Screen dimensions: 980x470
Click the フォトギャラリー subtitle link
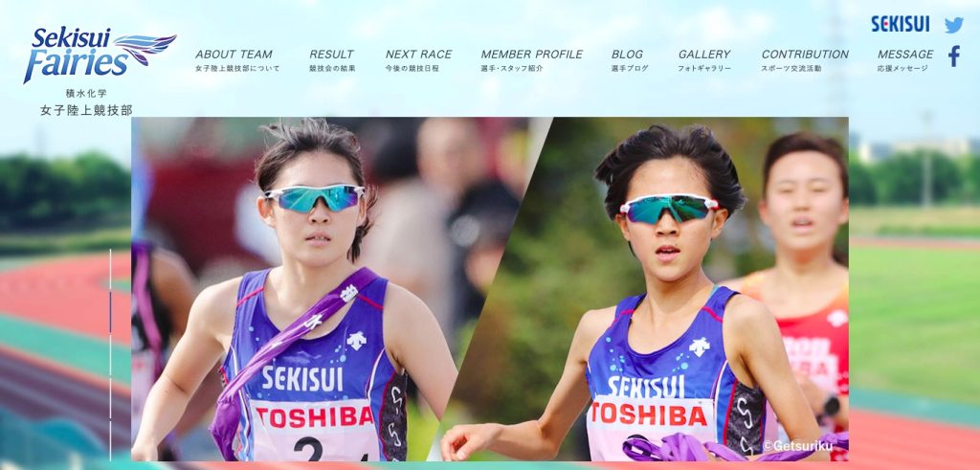pos(704,69)
